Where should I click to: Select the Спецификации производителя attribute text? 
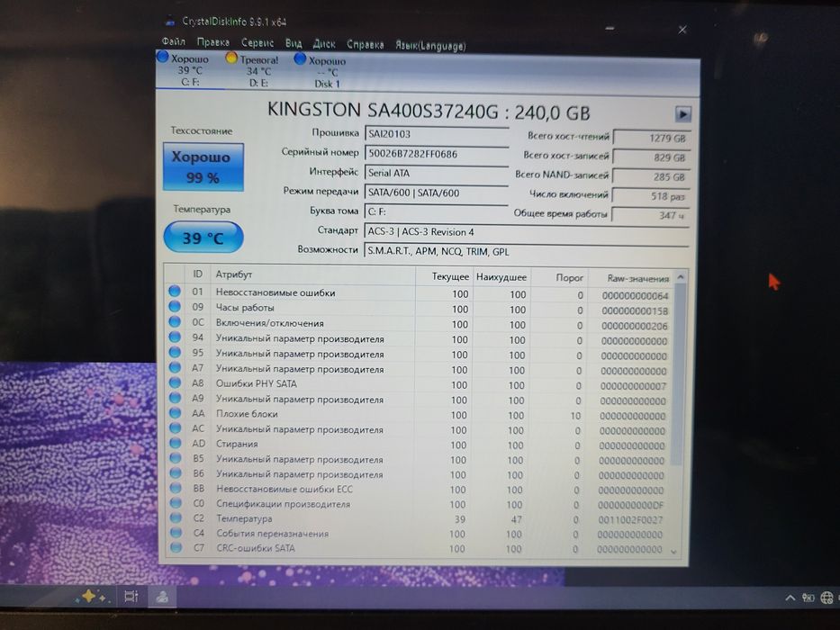pyautogui.click(x=283, y=504)
